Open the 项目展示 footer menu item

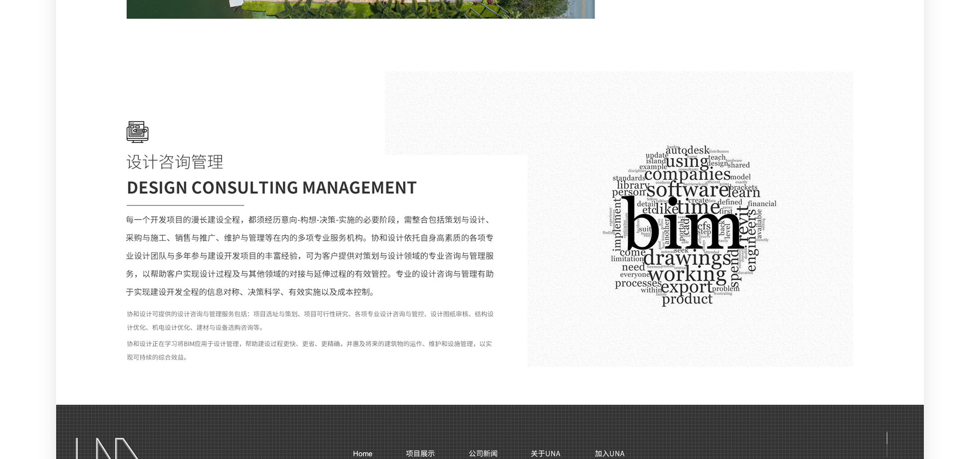tap(420, 453)
